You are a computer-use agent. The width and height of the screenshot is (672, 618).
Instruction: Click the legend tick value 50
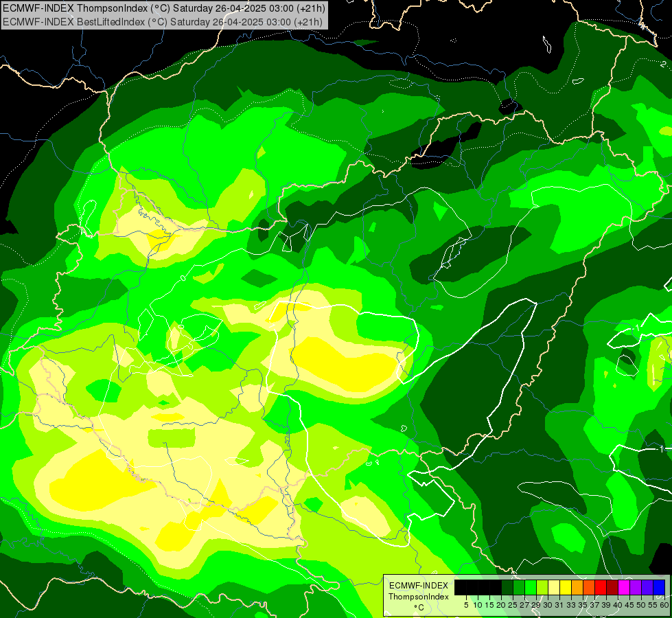coord(641,605)
